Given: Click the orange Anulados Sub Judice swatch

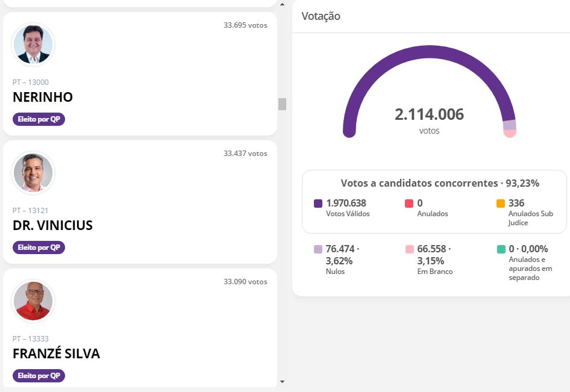Looking at the screenshot, I should point(501,204).
